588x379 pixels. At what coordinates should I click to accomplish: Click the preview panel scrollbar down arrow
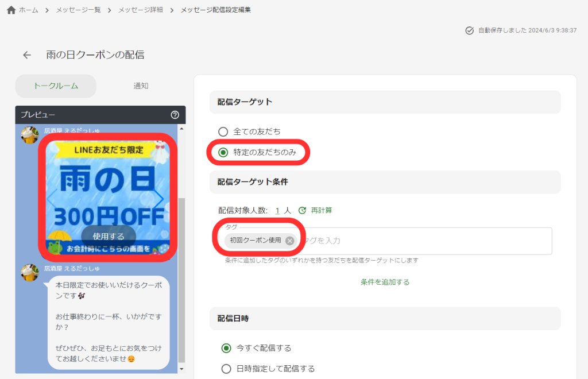pos(182,369)
